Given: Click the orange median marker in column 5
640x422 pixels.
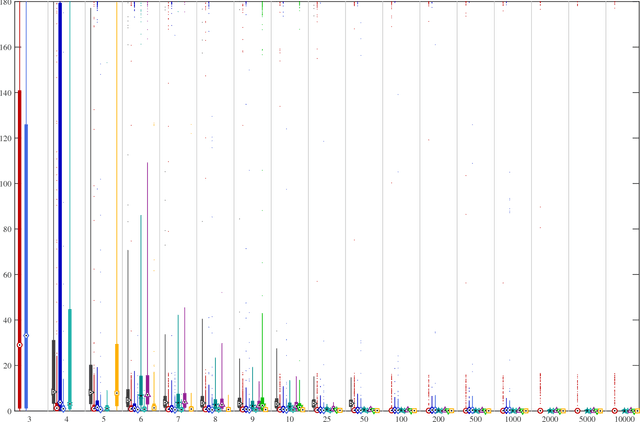Looking at the screenshot, I should [117, 393].
